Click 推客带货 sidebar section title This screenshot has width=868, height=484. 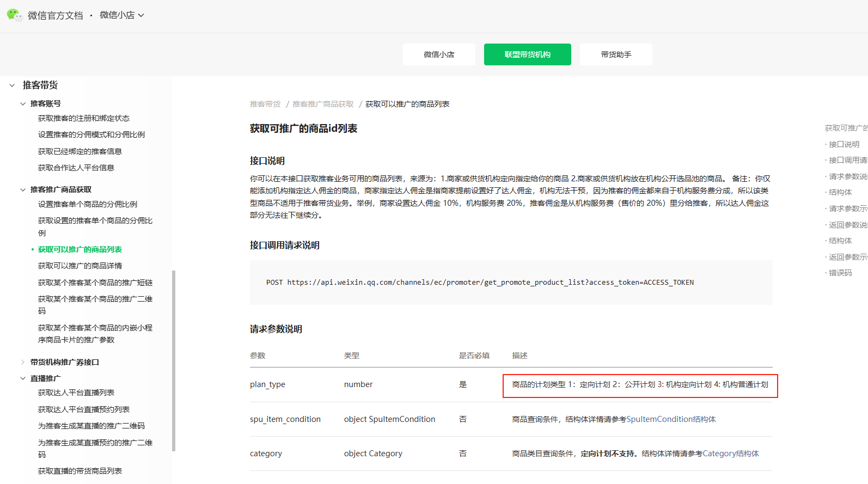[40, 85]
